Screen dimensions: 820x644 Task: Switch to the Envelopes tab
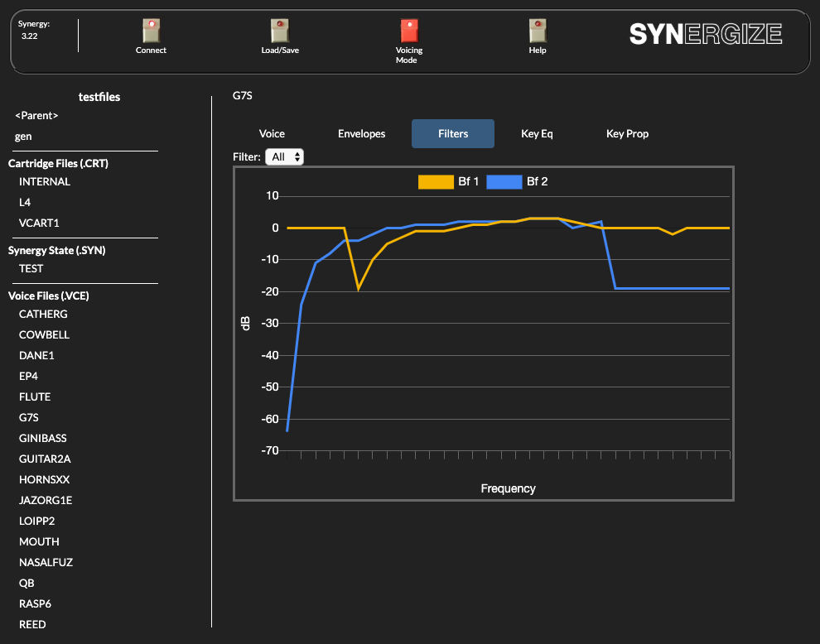click(x=361, y=134)
